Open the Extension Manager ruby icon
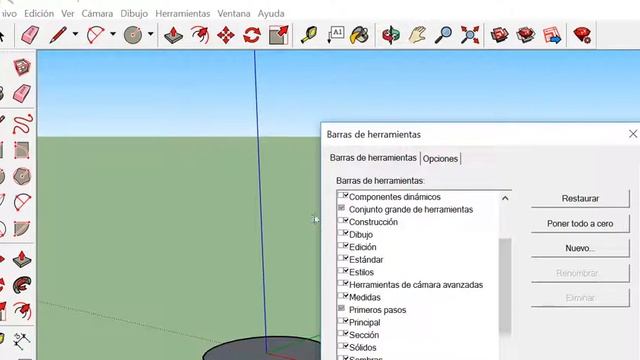The image size is (640, 360). (582, 35)
